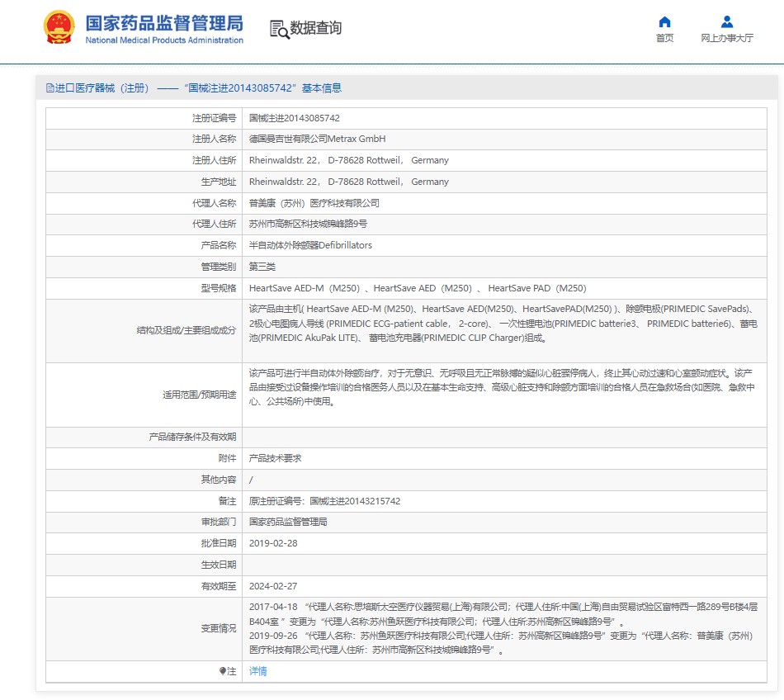This screenshot has height=700, width=784.
Task: Click the 型号规格 label
Action: pos(219,288)
